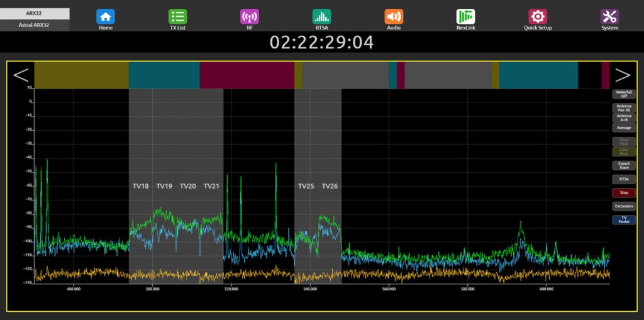Open the System tools icon
The image size is (644, 320).
609,17
